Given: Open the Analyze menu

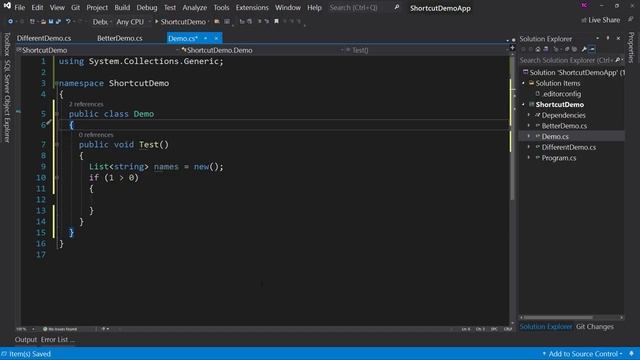Looking at the screenshot, I should (195, 8).
